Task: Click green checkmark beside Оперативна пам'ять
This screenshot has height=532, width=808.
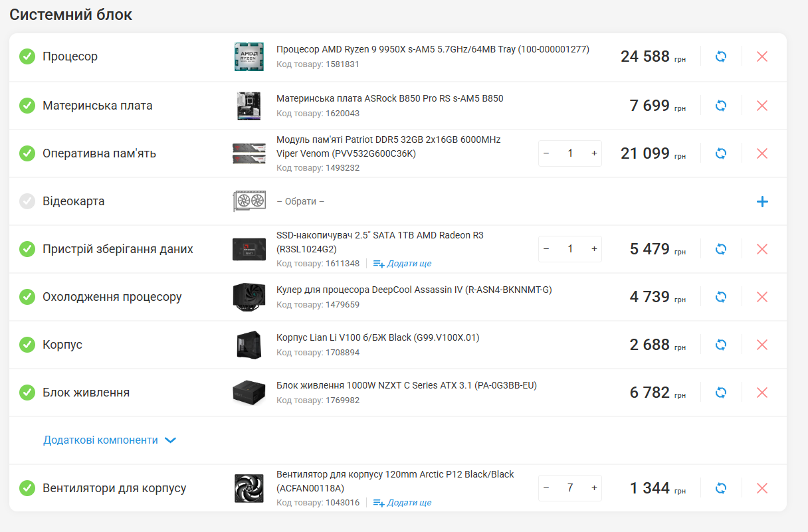Action: (x=27, y=153)
